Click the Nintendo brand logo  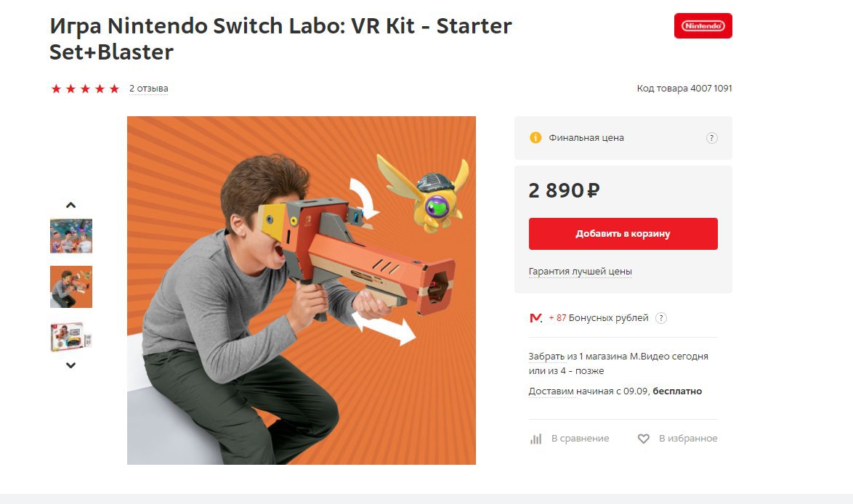(x=703, y=25)
